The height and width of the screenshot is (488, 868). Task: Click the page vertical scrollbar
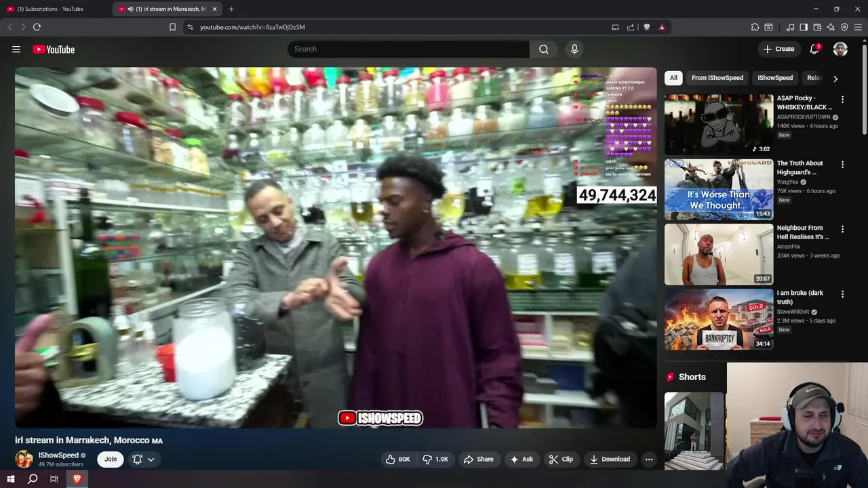coord(864,88)
